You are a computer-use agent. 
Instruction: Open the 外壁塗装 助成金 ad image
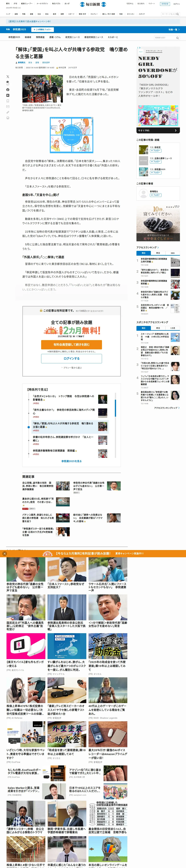click(108, 646)
